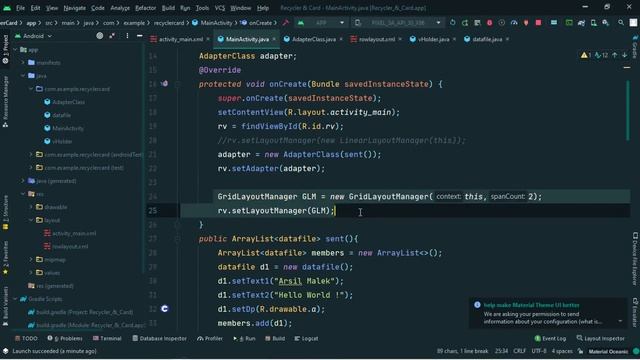Toggle the Build Variants side tab
640x360 pixels.
[5, 306]
